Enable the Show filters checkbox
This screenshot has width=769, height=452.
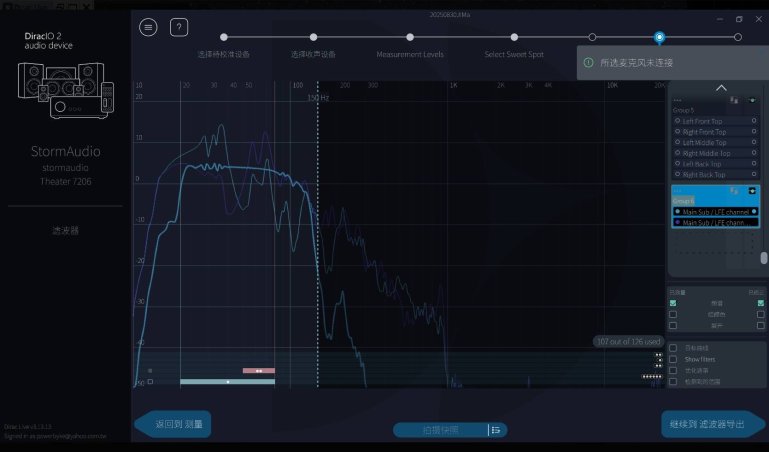pyautogui.click(x=673, y=359)
